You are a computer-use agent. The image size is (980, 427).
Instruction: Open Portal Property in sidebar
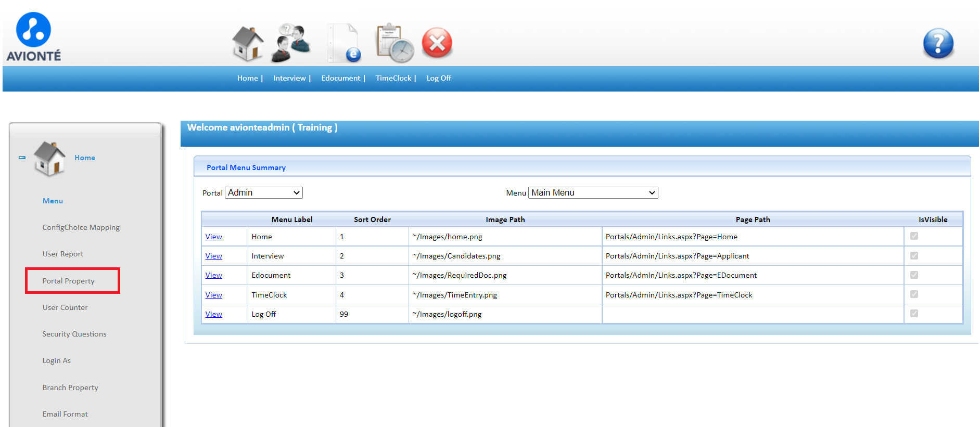(69, 281)
